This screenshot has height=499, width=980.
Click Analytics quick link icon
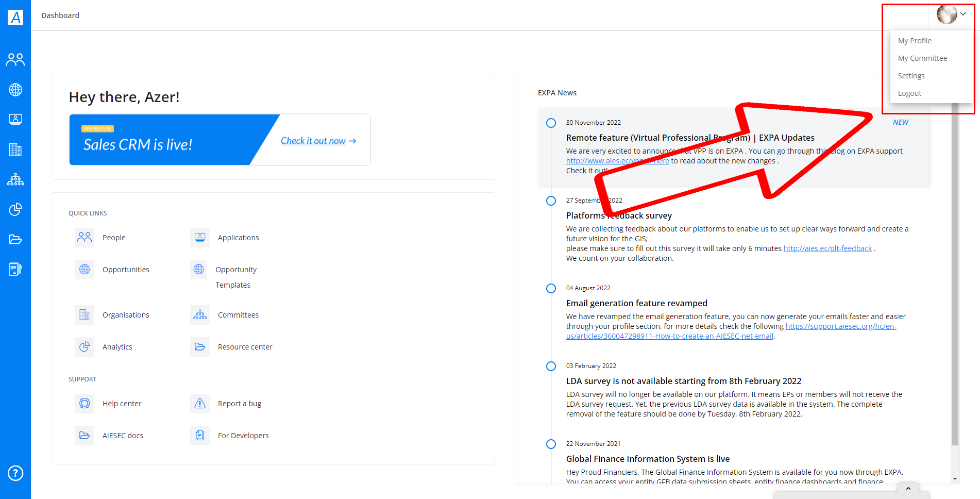pos(85,347)
